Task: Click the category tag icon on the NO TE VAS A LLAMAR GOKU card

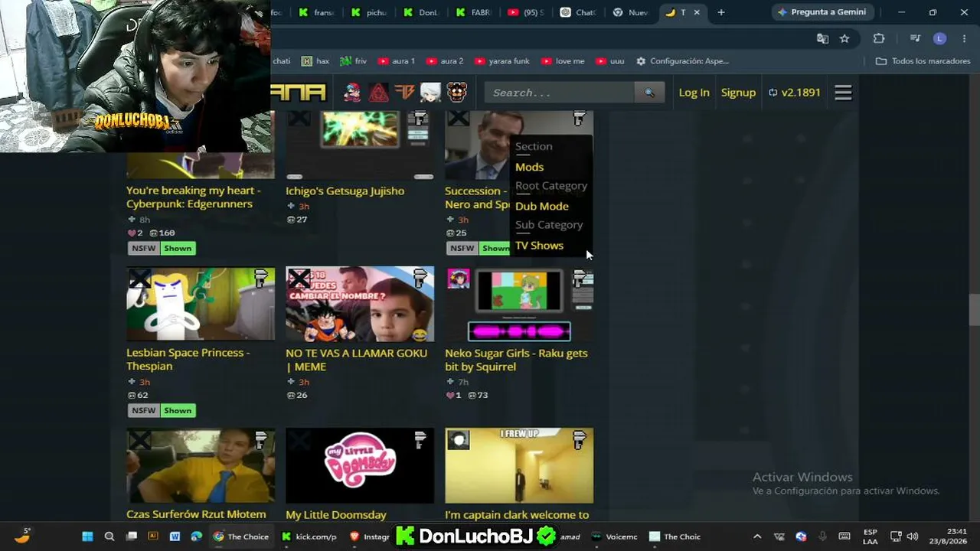Action: pos(420,279)
